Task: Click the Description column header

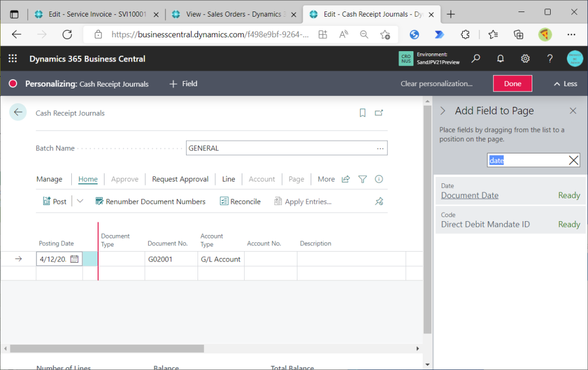Action: click(x=315, y=243)
